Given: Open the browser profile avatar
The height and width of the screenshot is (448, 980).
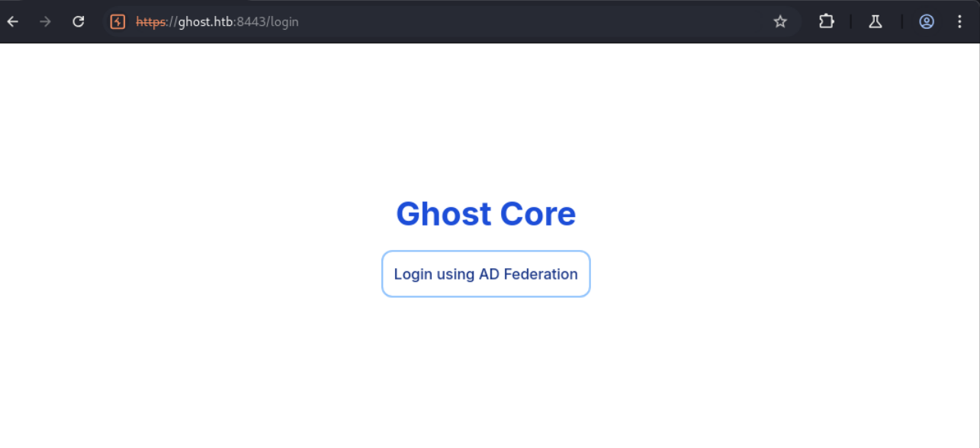Looking at the screenshot, I should 926,21.
